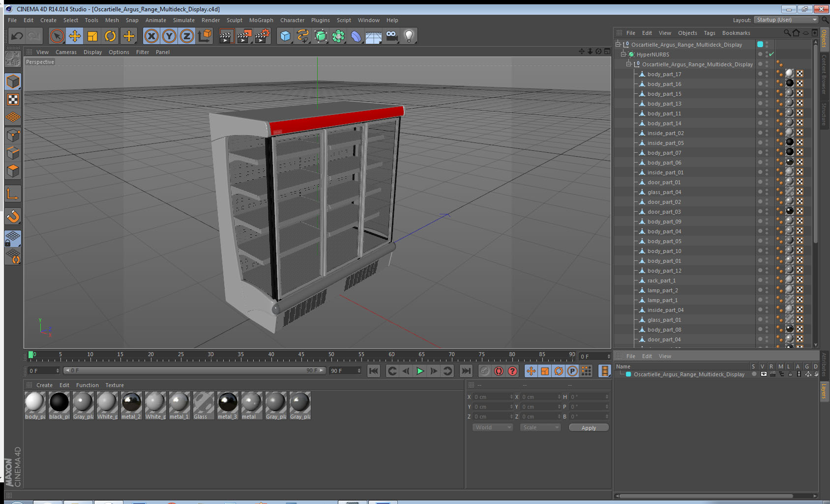
Task: Click the coordinate system icon
Action: coord(205,36)
